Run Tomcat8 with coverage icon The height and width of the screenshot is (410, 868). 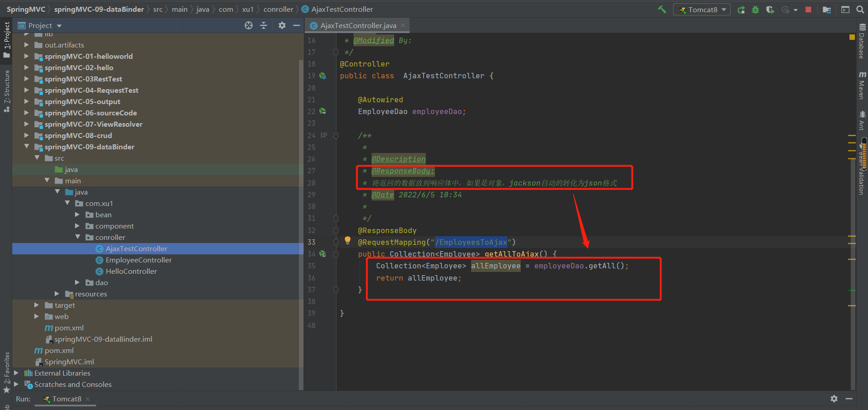click(770, 10)
